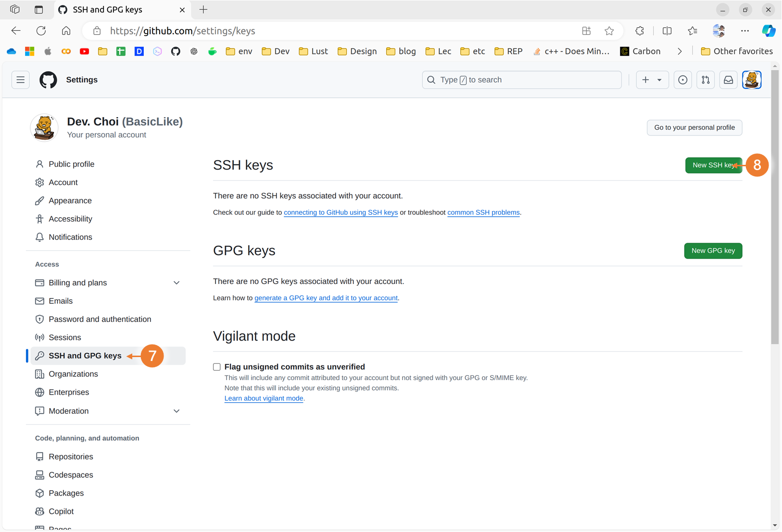The width and height of the screenshot is (782, 532).
Task: Expand the create new dropdown arrow
Action: tap(659, 80)
